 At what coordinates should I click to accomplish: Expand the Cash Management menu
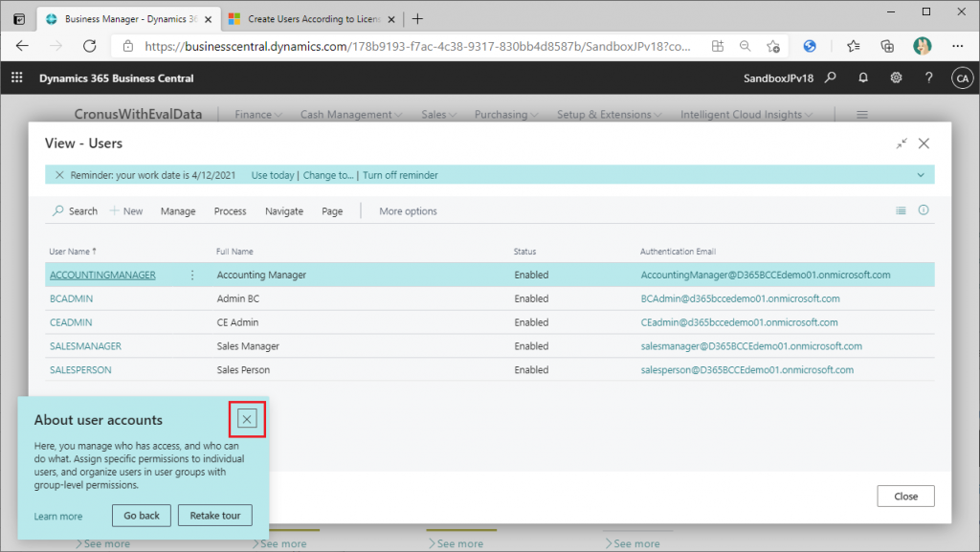351,114
